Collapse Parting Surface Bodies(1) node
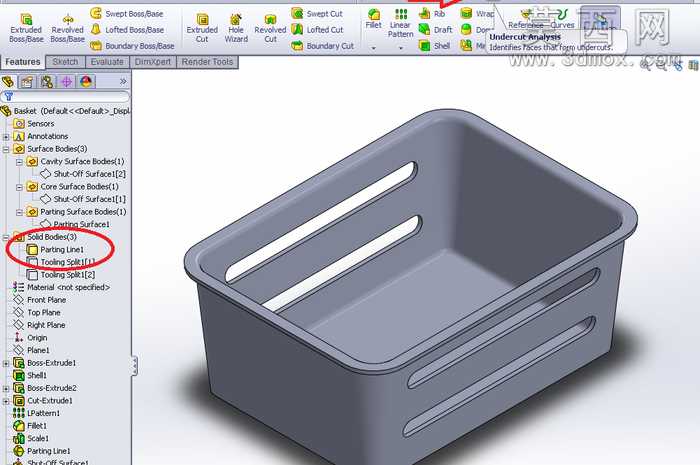The height and width of the screenshot is (465, 700). click(x=19, y=212)
